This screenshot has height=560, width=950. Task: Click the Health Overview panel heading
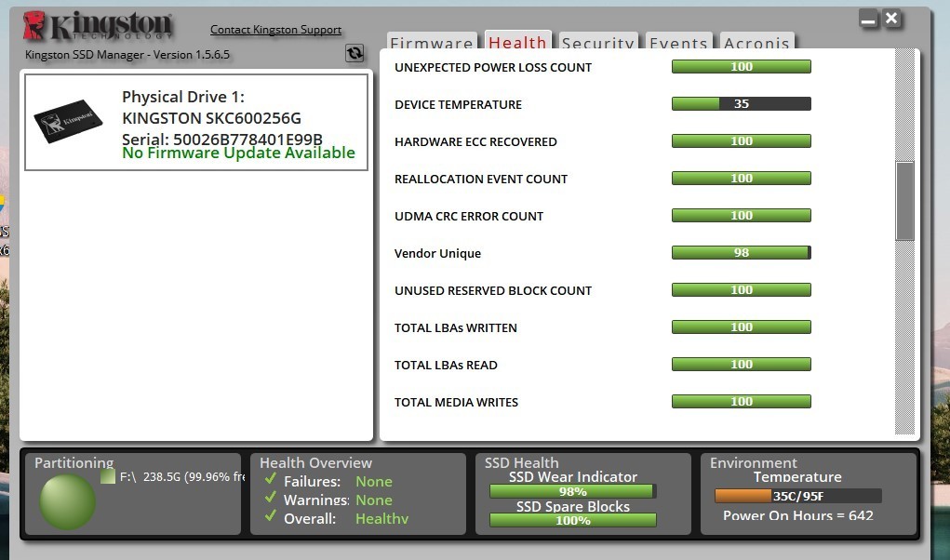(315, 462)
